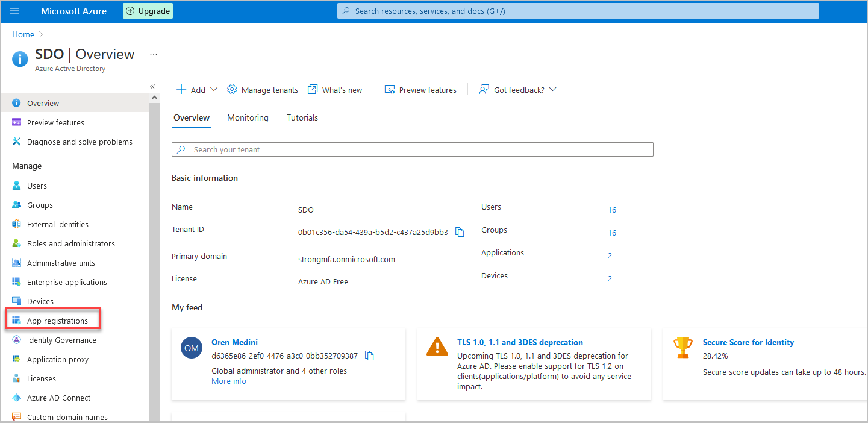Click the Manage tenants gear icon
The width and height of the screenshot is (868, 423).
(x=232, y=89)
